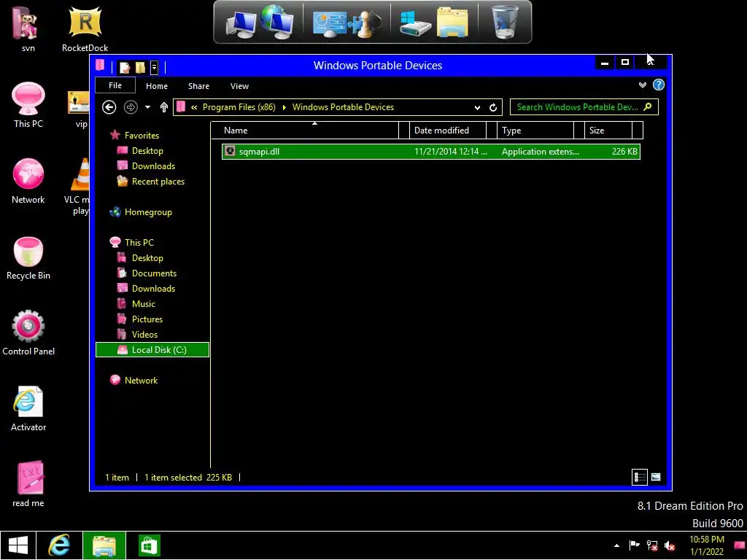The image size is (747, 560).
Task: Open Control Panel desktop icon
Action: click(28, 332)
